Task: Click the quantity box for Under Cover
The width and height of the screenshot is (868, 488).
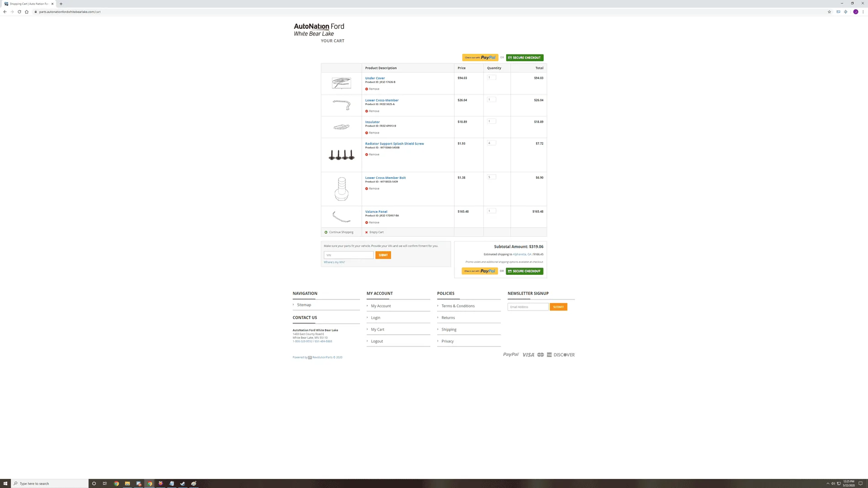Action: (491, 78)
